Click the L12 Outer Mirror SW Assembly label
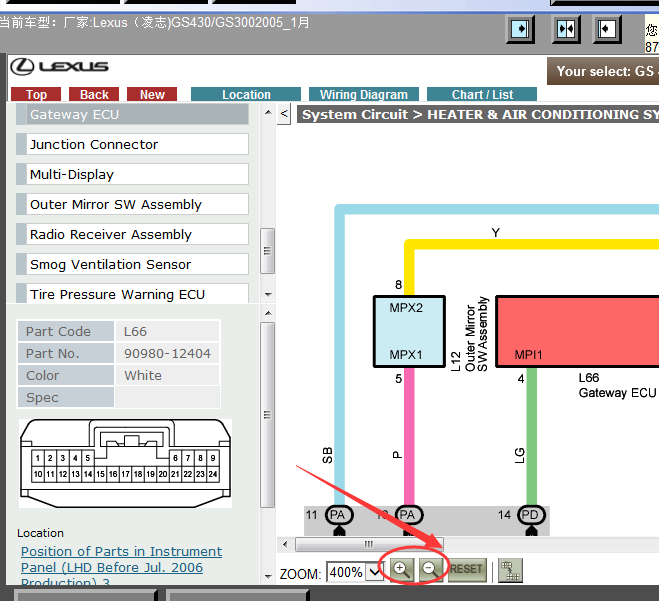 tap(469, 335)
